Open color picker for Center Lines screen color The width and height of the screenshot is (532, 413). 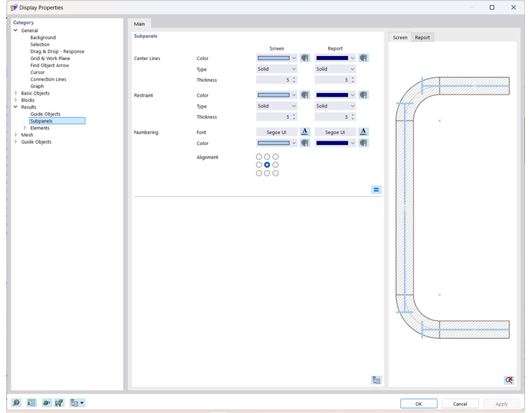pos(304,58)
